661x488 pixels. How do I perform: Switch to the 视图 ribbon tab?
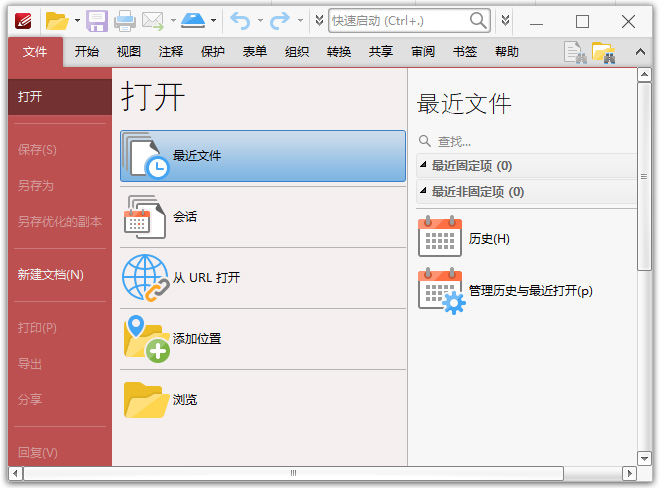(x=129, y=52)
